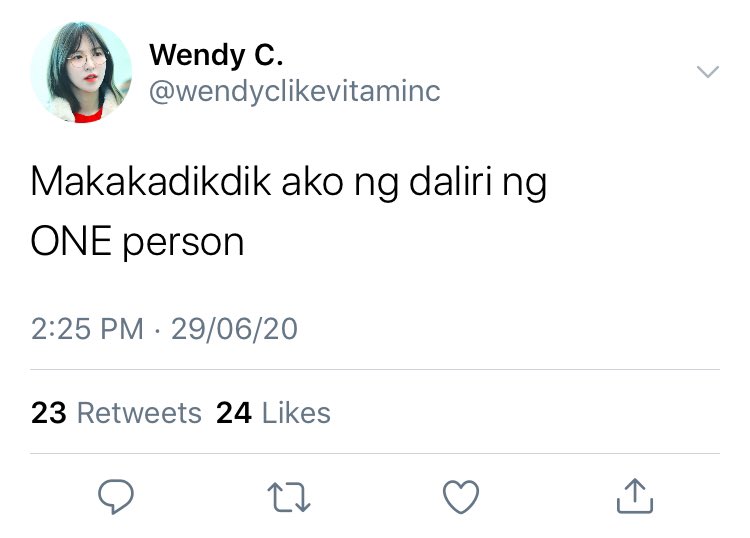
Task: View the Retweets list label
Action: [x=139, y=413]
